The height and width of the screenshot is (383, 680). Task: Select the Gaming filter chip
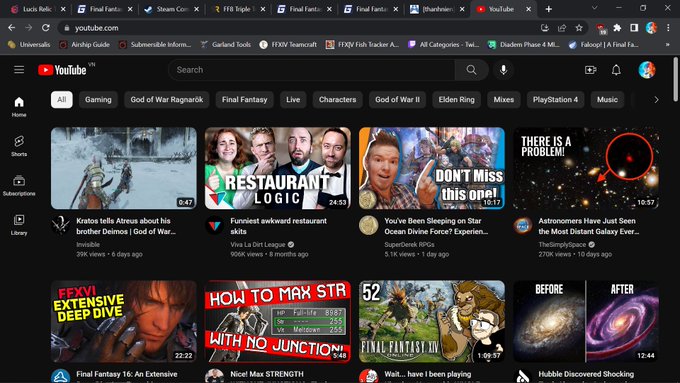point(98,100)
